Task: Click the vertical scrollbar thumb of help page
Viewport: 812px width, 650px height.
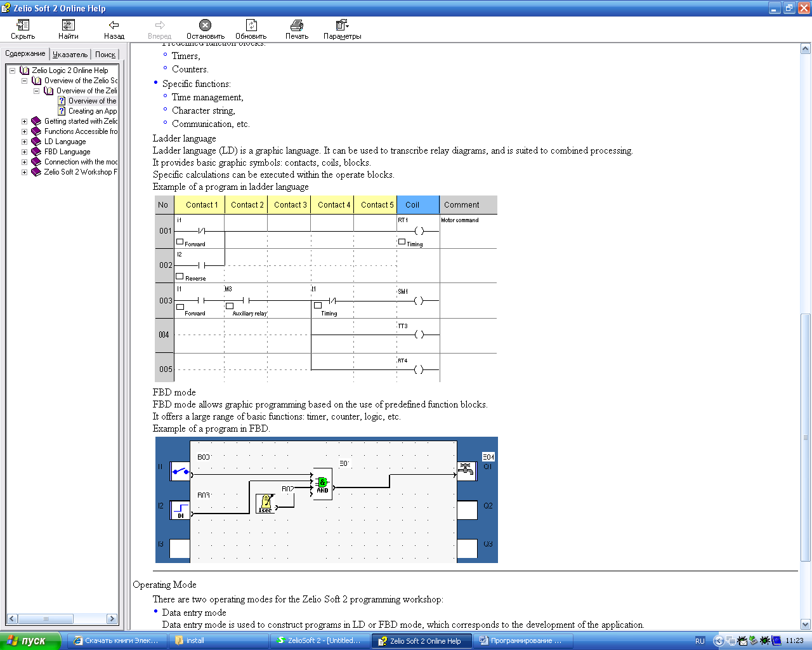Action: click(x=806, y=437)
